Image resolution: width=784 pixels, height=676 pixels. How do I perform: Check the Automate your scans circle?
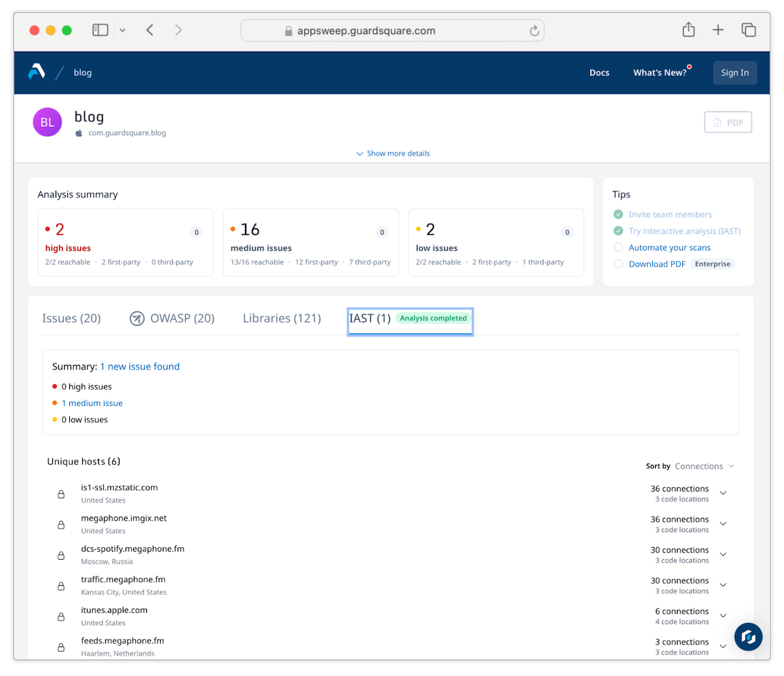point(618,248)
